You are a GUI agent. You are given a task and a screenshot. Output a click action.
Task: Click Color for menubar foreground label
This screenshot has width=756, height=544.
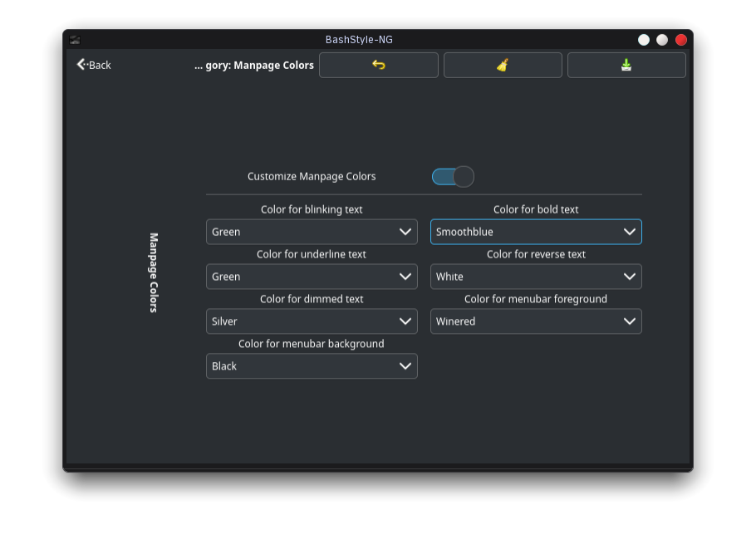point(536,299)
